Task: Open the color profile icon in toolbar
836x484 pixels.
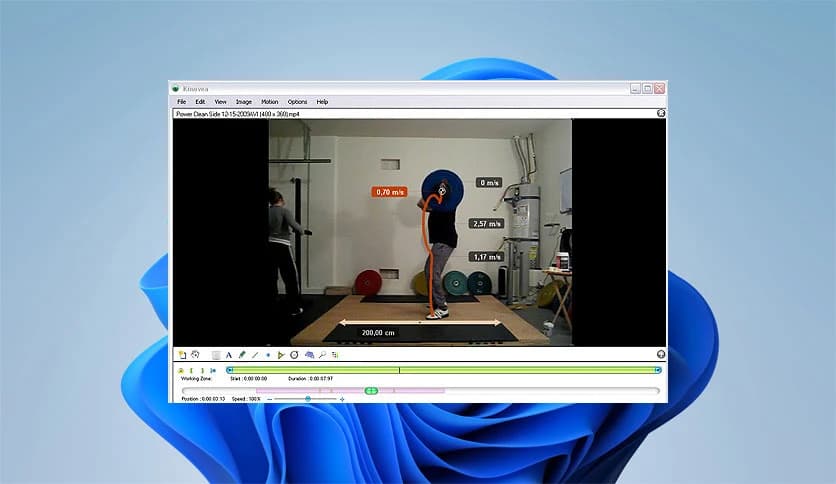Action: 335,354
